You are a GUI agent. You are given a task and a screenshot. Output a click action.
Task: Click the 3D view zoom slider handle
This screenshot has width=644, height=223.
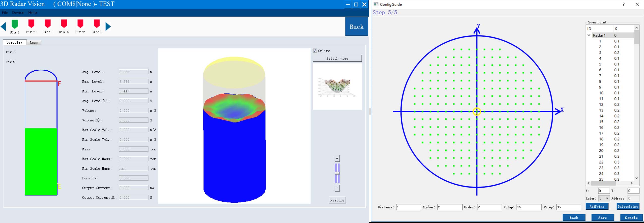337,173
